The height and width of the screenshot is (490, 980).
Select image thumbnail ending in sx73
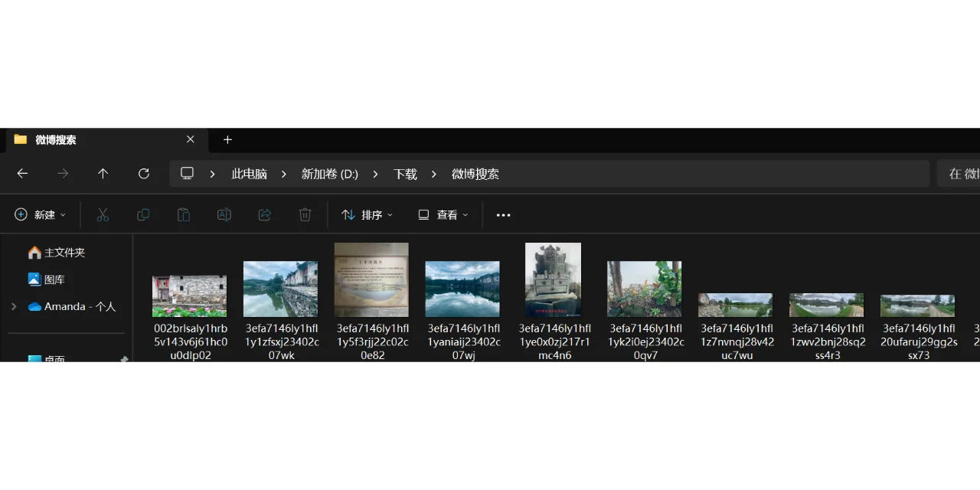[917, 305]
